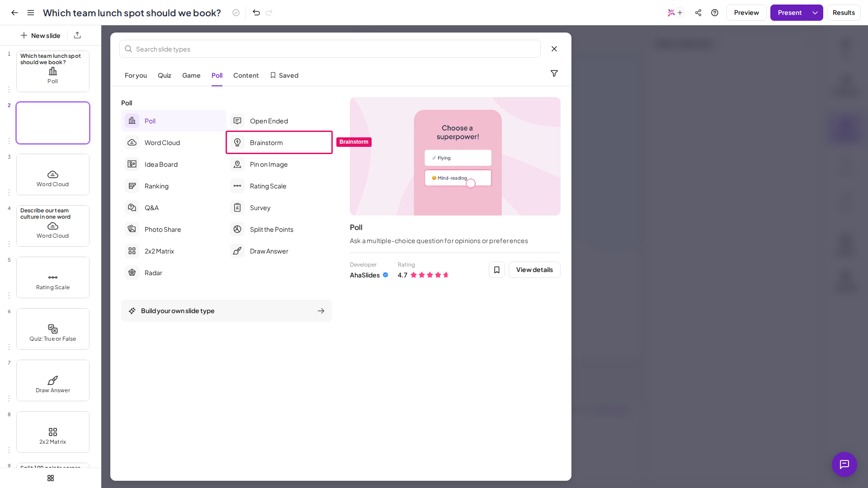The height and width of the screenshot is (488, 868).
Task: Open the Content tab
Action: point(246,75)
